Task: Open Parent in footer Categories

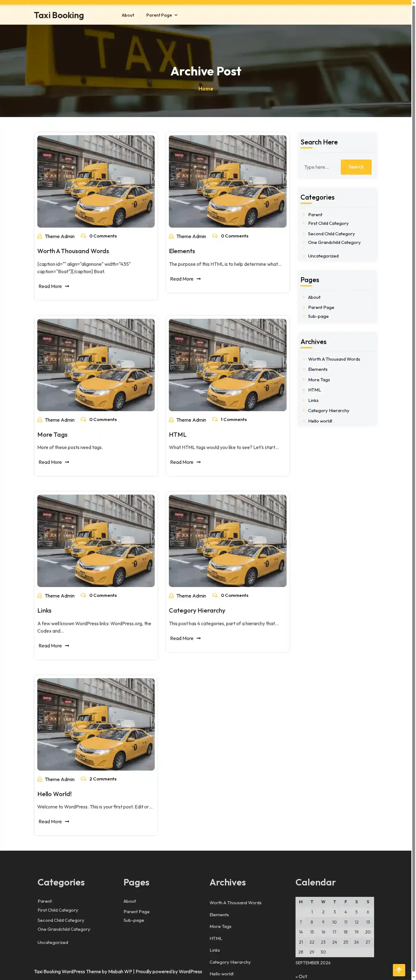Action: pyautogui.click(x=45, y=901)
